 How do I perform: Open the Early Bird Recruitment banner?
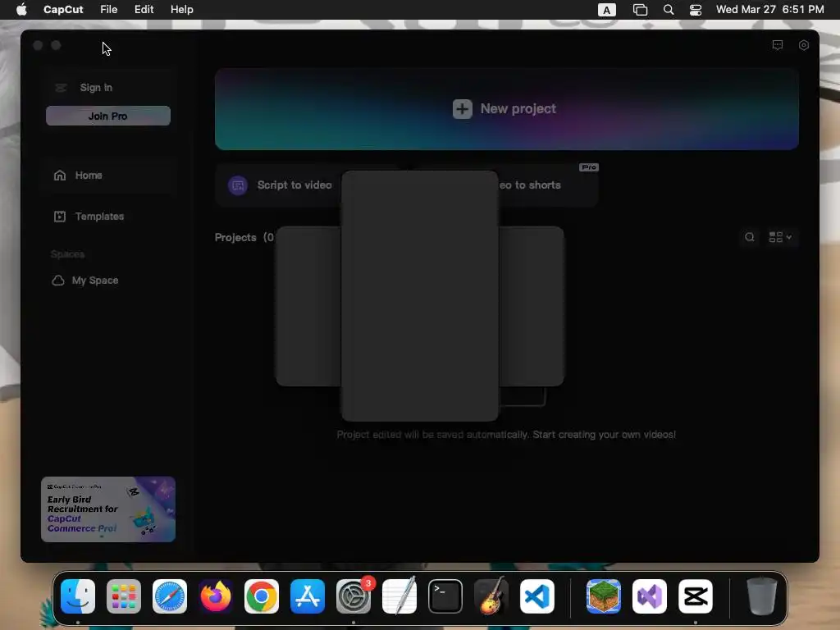108,509
